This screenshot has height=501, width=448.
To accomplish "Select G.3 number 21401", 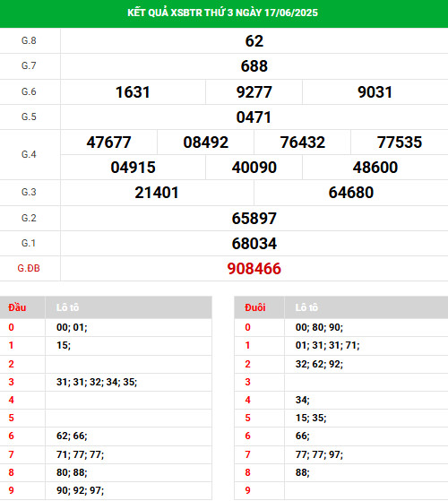I will [x=157, y=193].
